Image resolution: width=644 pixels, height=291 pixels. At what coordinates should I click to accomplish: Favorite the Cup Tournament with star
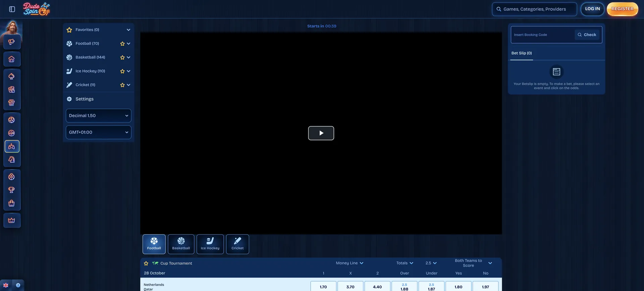(146, 263)
